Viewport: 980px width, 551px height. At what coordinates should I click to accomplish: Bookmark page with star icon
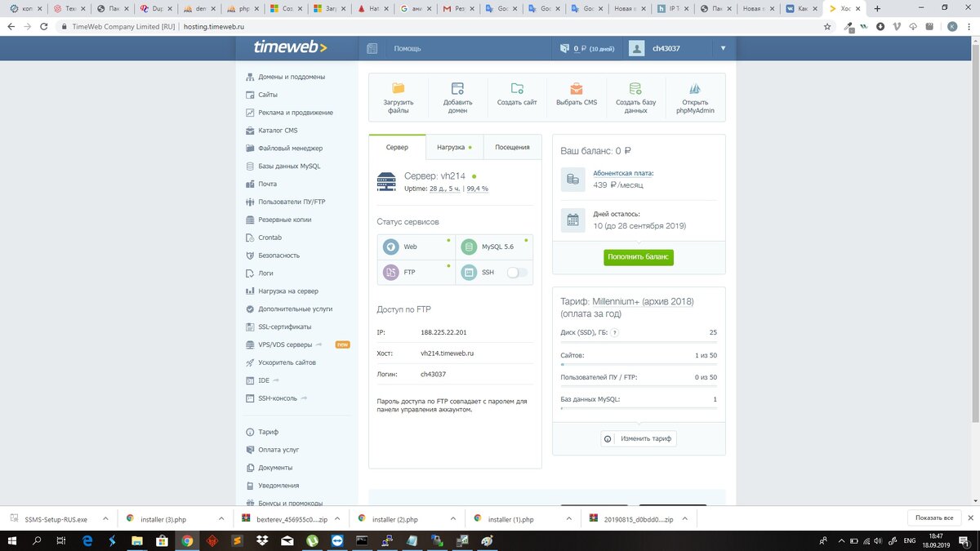[827, 26]
